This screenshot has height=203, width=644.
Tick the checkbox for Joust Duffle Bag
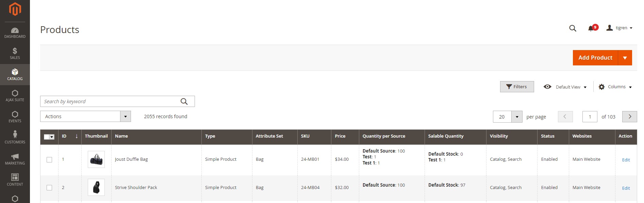click(x=49, y=159)
